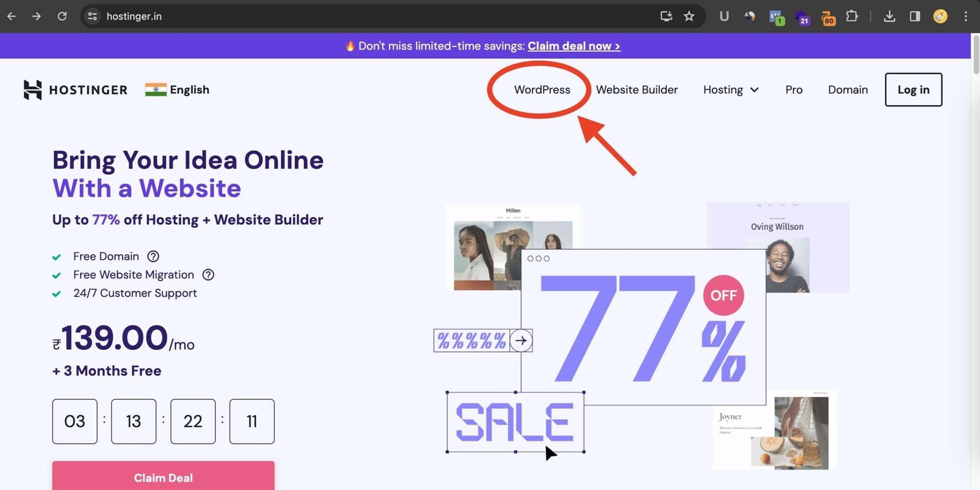Open the Website Builder menu item
The height and width of the screenshot is (490, 980).
coord(637,90)
